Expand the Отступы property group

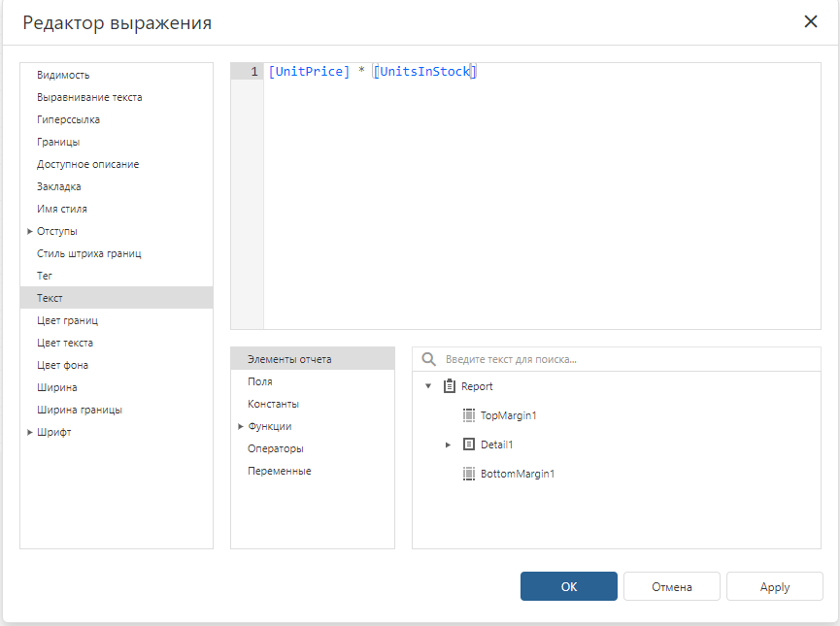[30, 231]
